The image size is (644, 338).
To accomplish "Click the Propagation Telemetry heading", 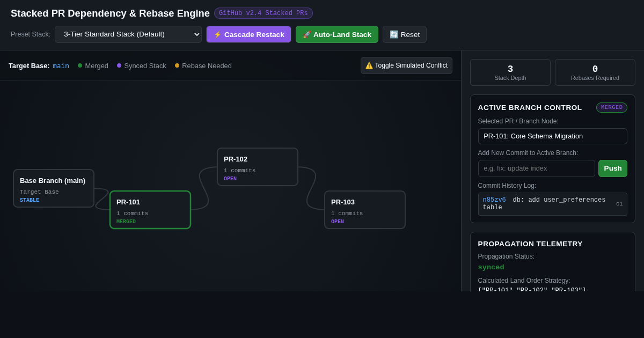I will click(530, 244).
